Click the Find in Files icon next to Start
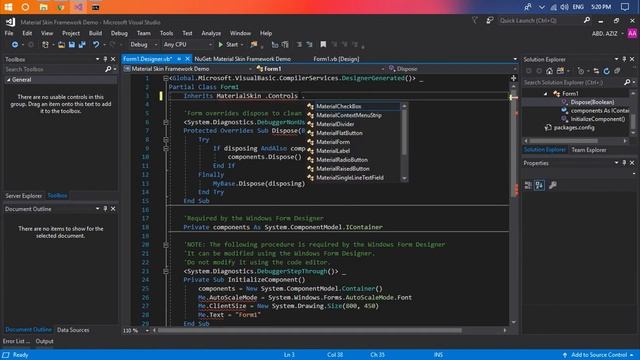Viewport: 640px width, 360px height. pos(254,44)
